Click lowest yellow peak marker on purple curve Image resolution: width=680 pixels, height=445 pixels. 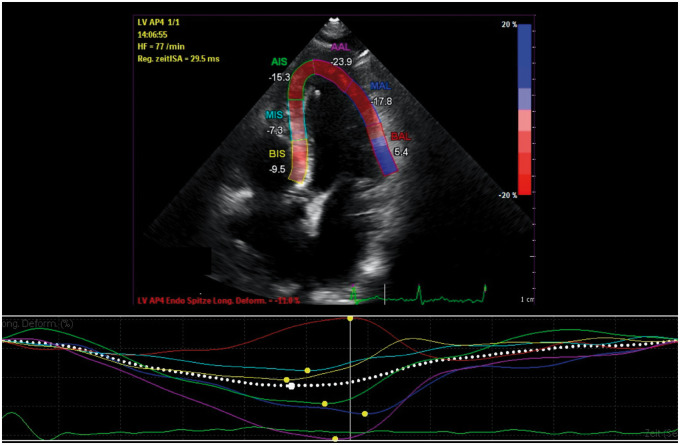pyautogui.click(x=336, y=438)
